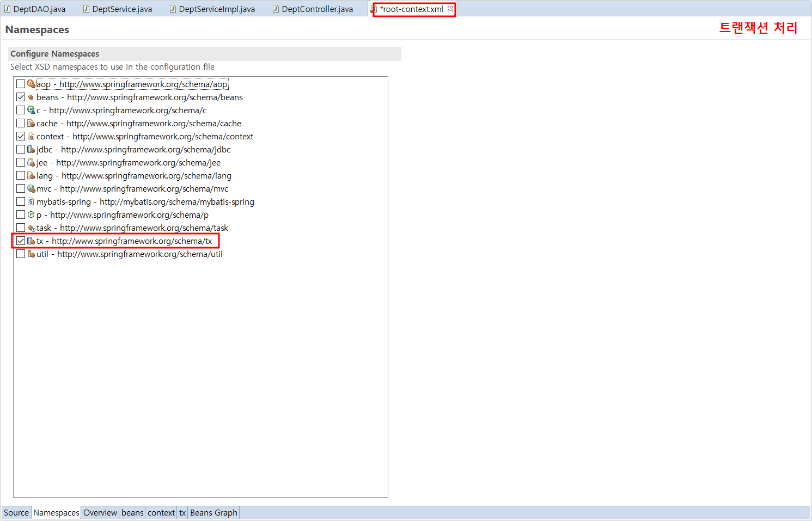
Task: Select the root-context.xml editor tab
Action: pos(412,9)
